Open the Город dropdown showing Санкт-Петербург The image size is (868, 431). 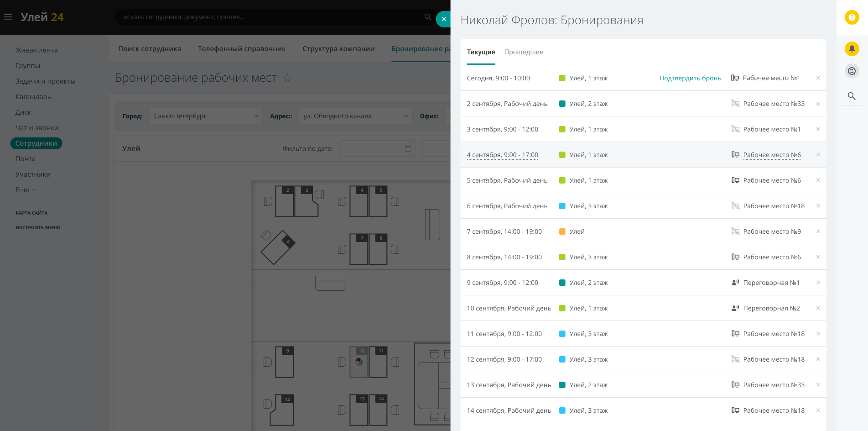tap(206, 116)
